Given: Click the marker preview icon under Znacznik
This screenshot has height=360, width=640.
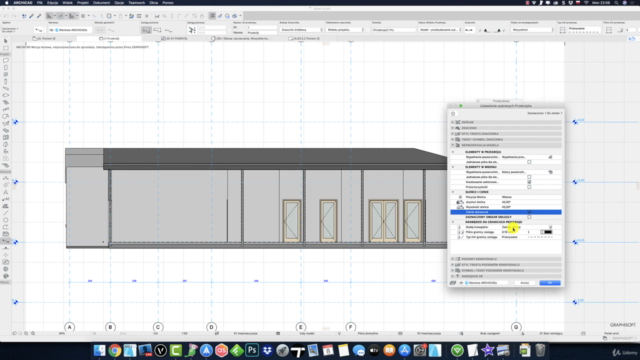Looking at the screenshot, I should coord(469,30).
